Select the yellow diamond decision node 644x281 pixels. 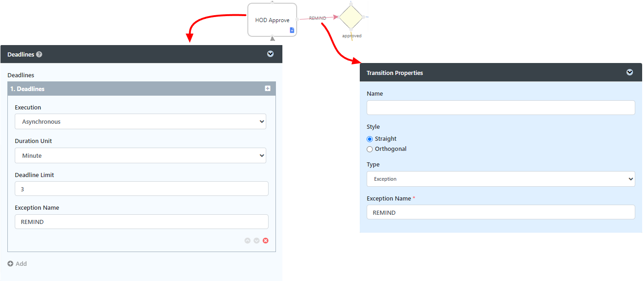pos(351,17)
